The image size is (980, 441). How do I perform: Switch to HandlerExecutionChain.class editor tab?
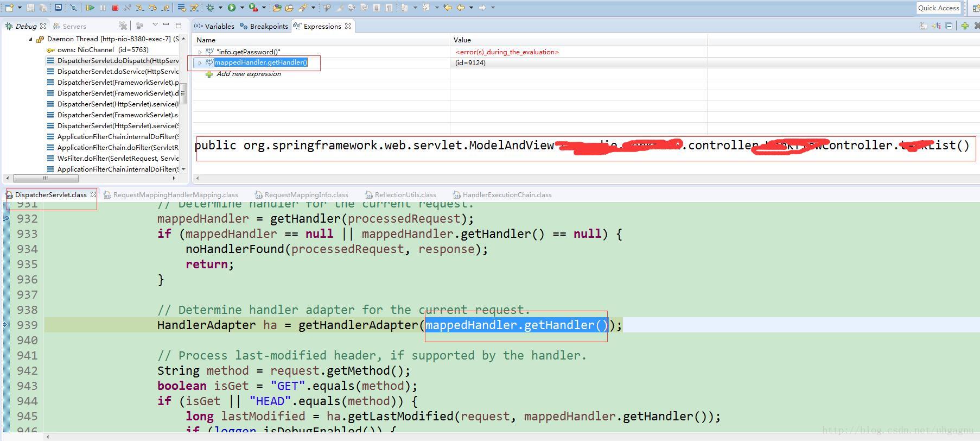[502, 194]
